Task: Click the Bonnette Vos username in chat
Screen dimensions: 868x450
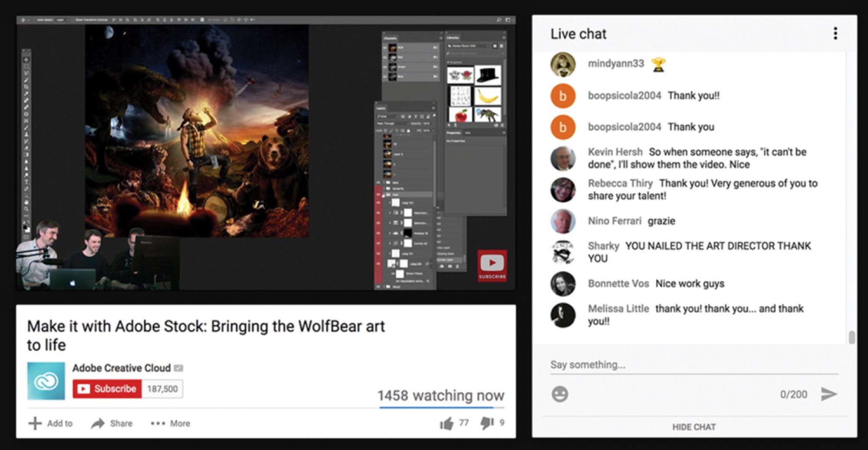Action: [x=618, y=283]
